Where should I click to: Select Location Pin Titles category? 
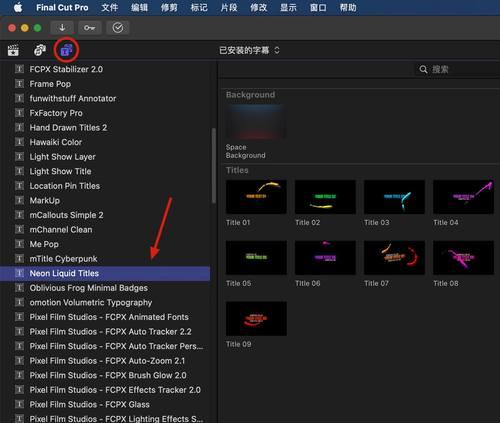tap(105, 186)
